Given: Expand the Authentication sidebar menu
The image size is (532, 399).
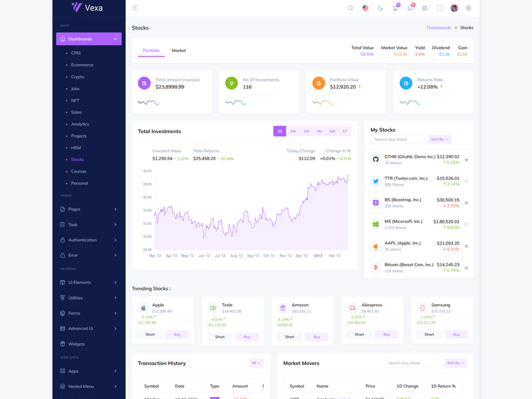Looking at the screenshot, I should click(x=88, y=240).
